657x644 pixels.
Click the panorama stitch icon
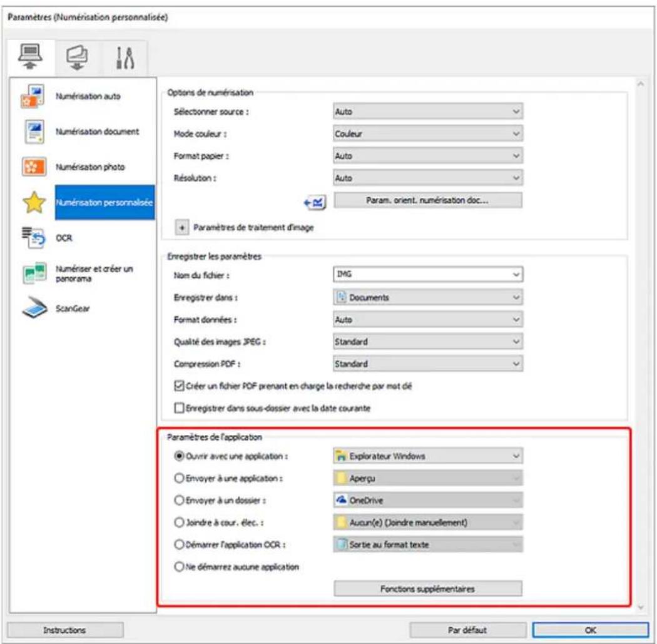(x=34, y=273)
